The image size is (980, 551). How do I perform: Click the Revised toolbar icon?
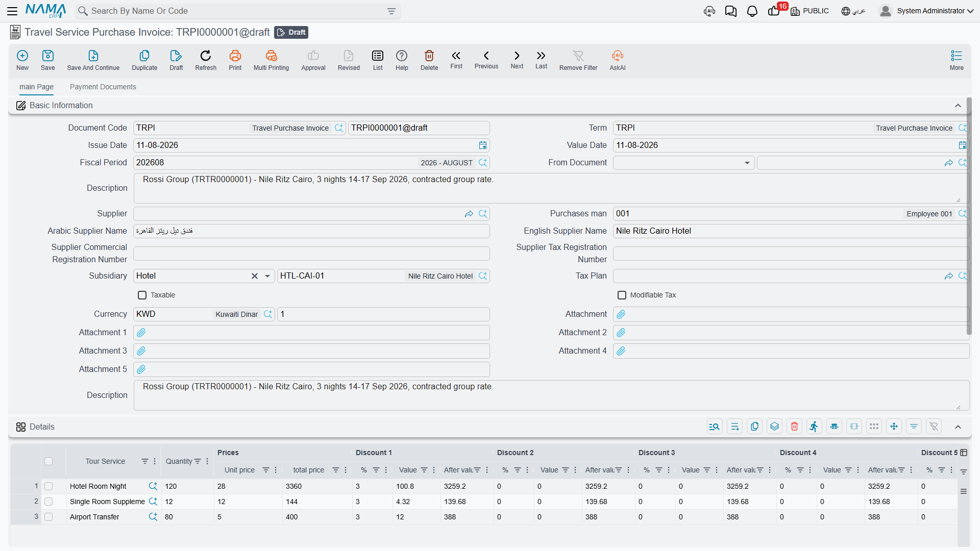point(349,60)
